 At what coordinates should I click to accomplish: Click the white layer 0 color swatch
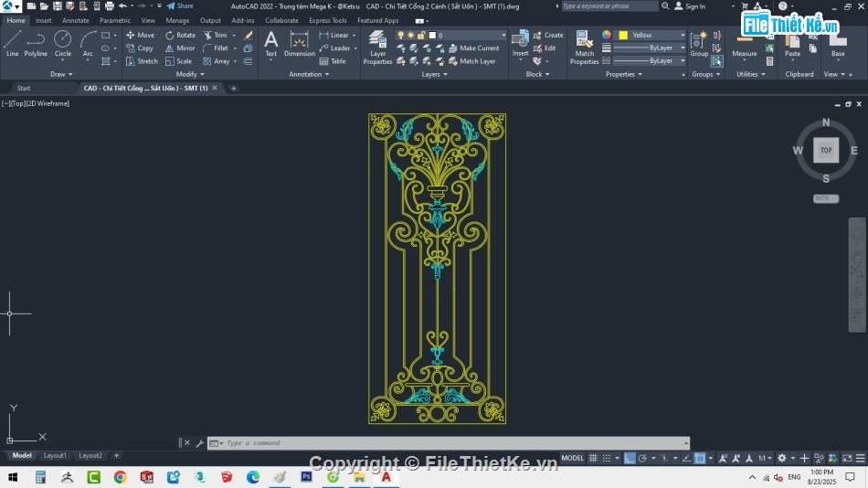tap(432, 36)
